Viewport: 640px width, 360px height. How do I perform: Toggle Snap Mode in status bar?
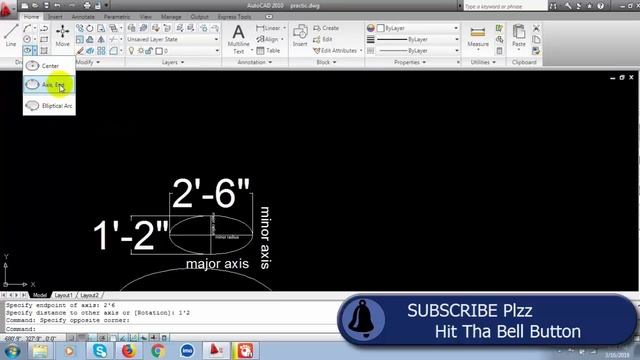pyautogui.click(x=72, y=338)
